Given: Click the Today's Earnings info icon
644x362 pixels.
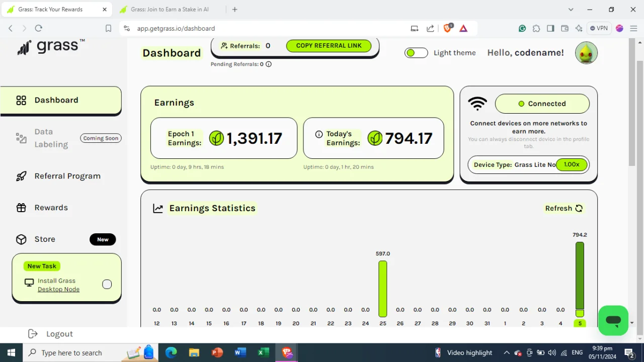Looking at the screenshot, I should 318,134.
